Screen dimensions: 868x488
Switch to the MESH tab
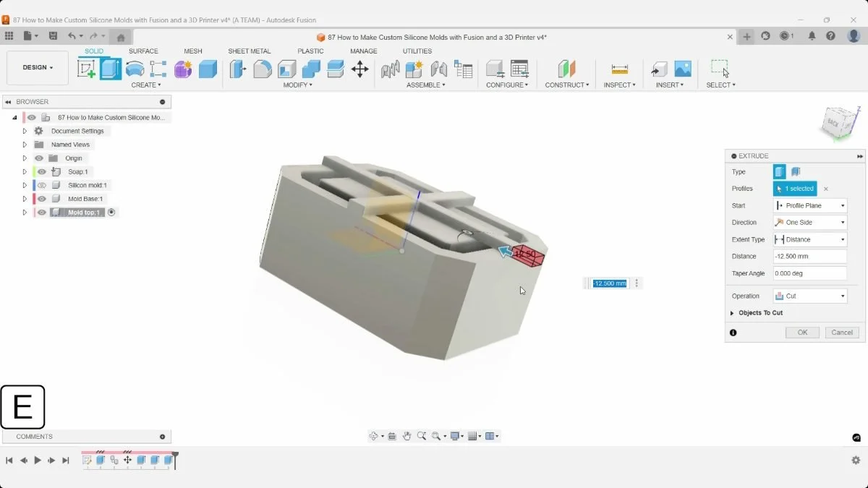[x=193, y=51]
